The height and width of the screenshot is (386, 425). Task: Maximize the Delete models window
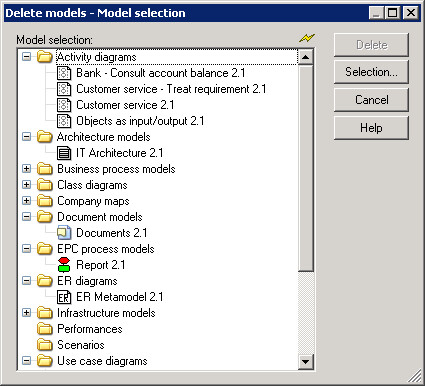[393, 13]
